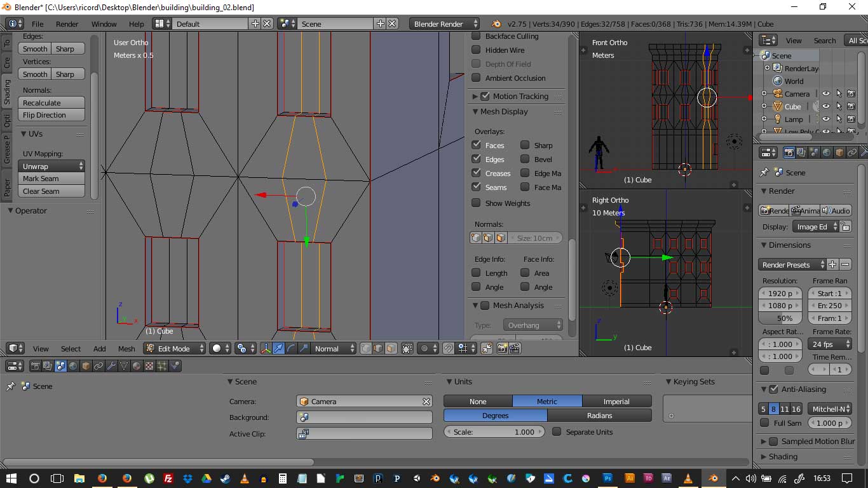
Task: Collapse the Mesh Display panel
Action: point(475,112)
